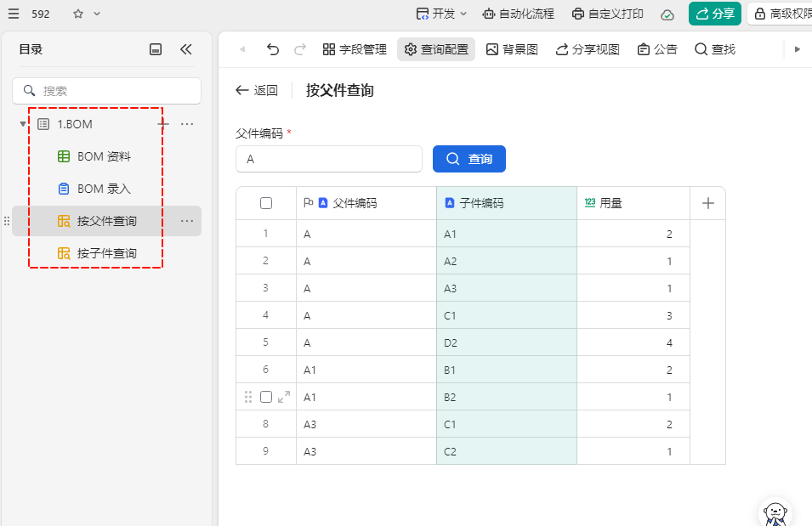812x526 pixels.
Task: Open 背景图 background image settings
Action: coord(512,49)
